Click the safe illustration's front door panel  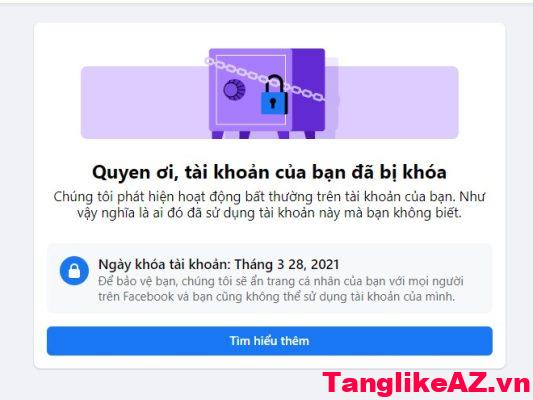pos(251,90)
